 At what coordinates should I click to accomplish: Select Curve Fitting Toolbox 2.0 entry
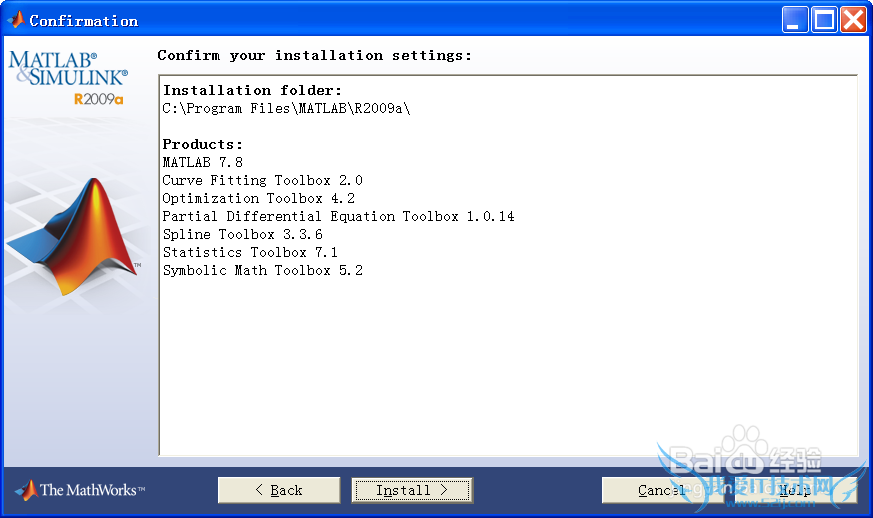[262, 180]
